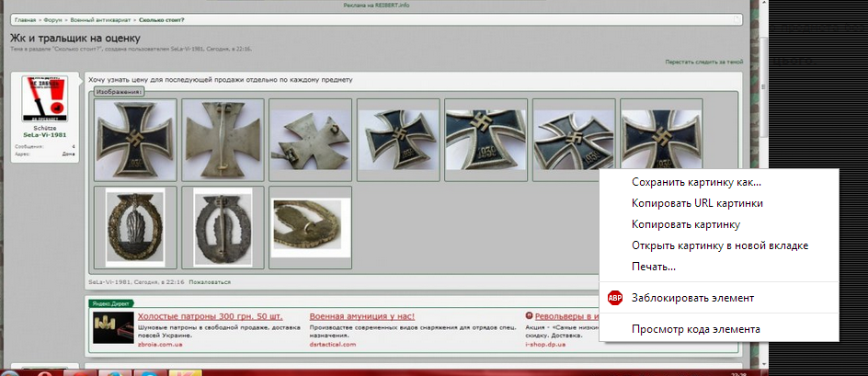Visit dsrtactical.com ad link
Screen dimensions: 868x376
click(x=333, y=345)
